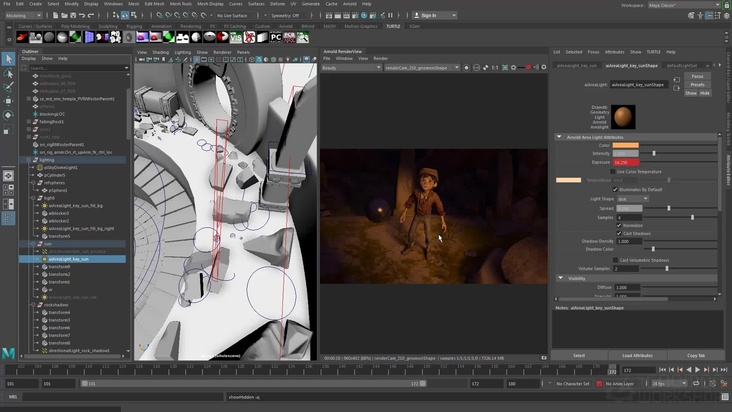Click the Load Attributes button
This screenshot has height=412, width=732.
pyautogui.click(x=637, y=356)
